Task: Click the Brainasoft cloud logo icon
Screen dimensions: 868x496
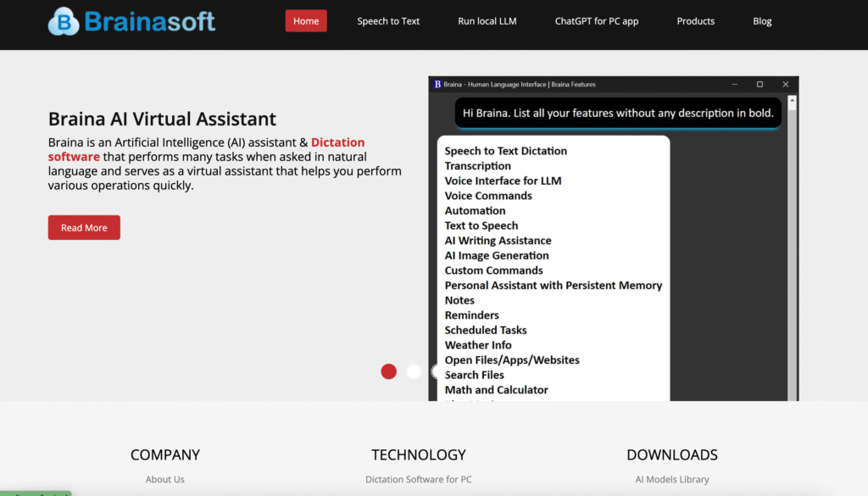Action: (x=64, y=21)
